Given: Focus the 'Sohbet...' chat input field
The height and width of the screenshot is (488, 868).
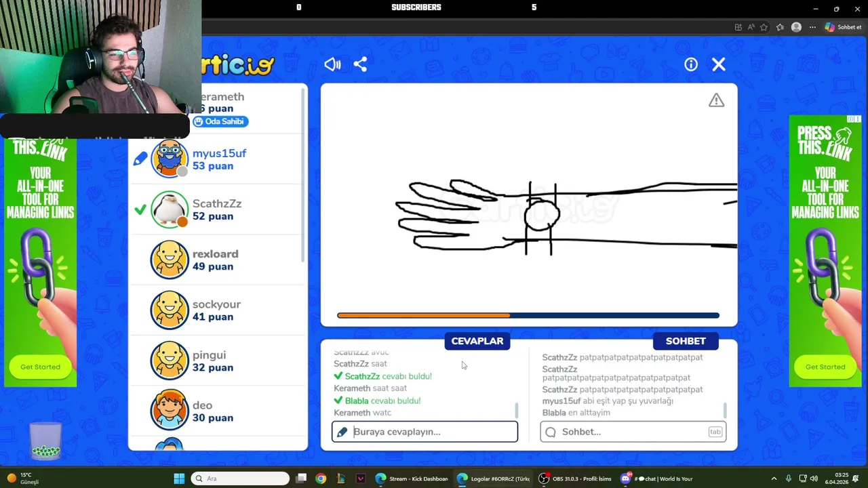Looking at the screenshot, I should 633,432.
